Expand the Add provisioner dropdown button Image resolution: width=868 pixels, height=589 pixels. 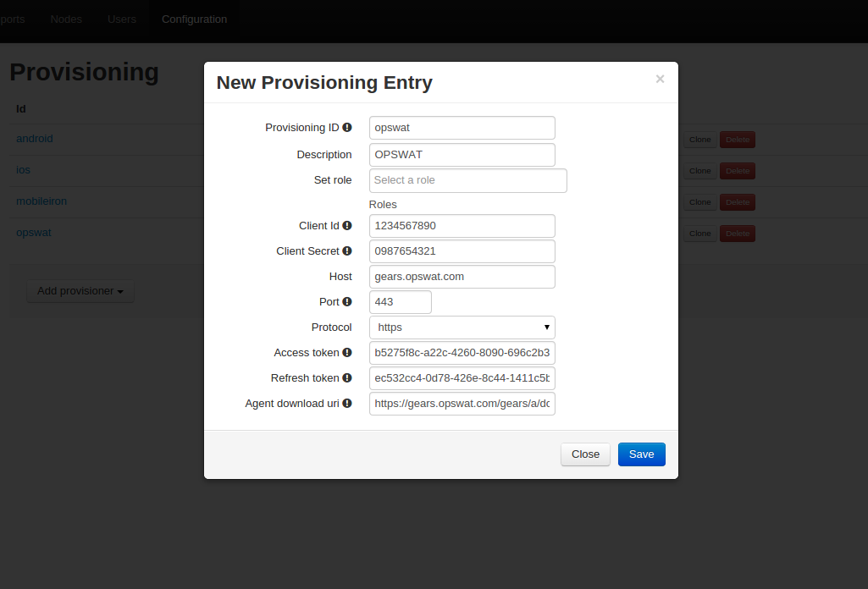[80, 291]
